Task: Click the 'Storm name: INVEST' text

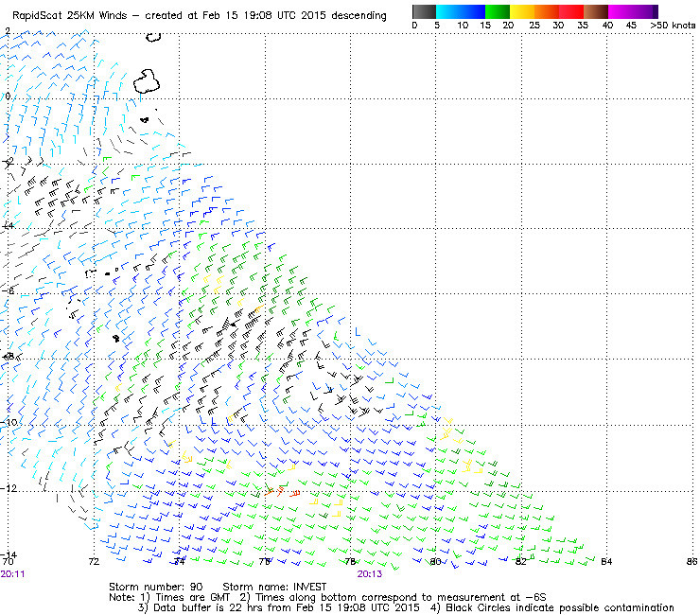Action: 274,587
